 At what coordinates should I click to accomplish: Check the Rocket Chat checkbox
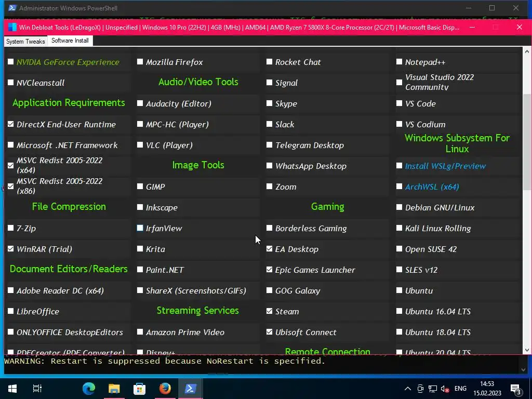pyautogui.click(x=270, y=62)
